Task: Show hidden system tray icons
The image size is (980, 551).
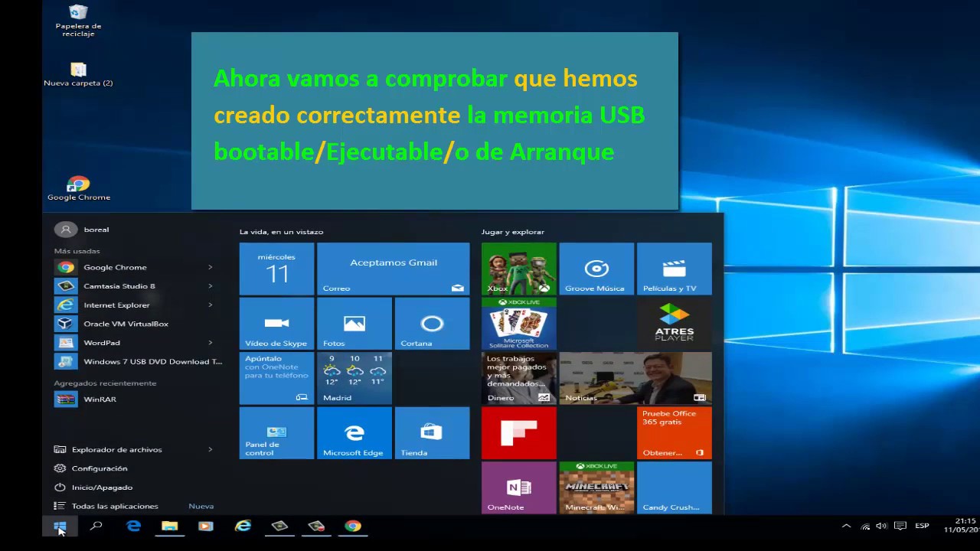Action: (x=846, y=526)
